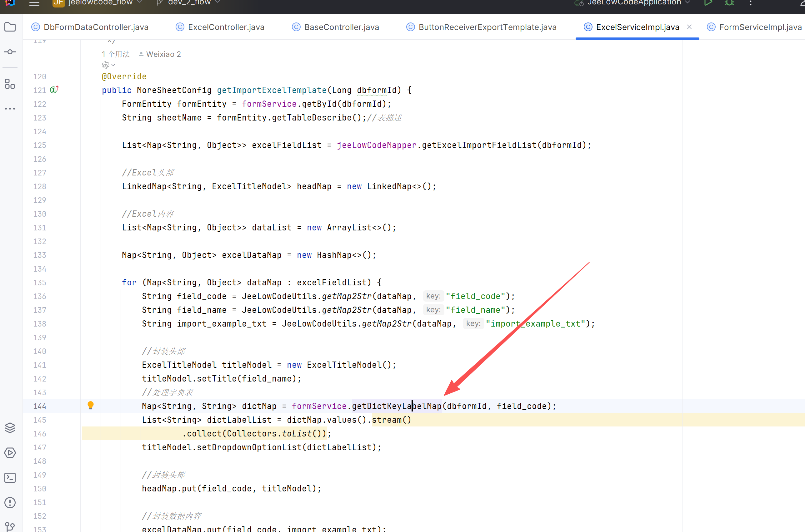805x532 pixels.
Task: Close the ExcelServiceImpl.java tab
Action: tap(689, 27)
